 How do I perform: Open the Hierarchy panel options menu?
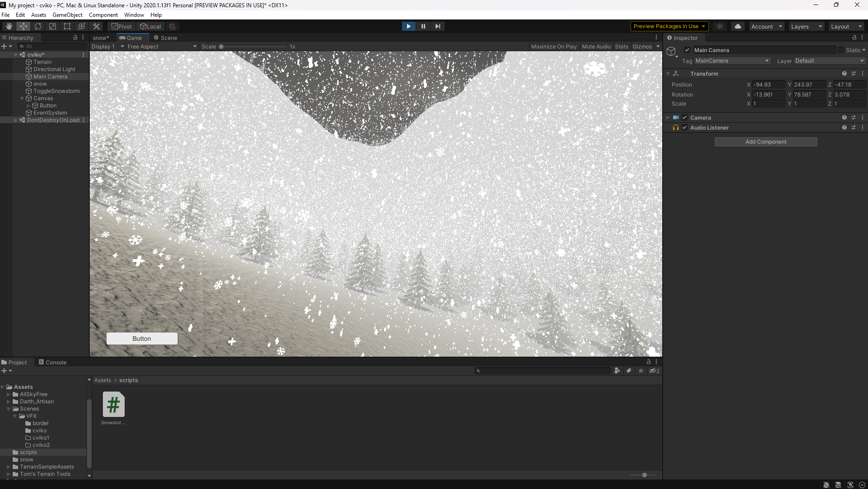point(83,38)
